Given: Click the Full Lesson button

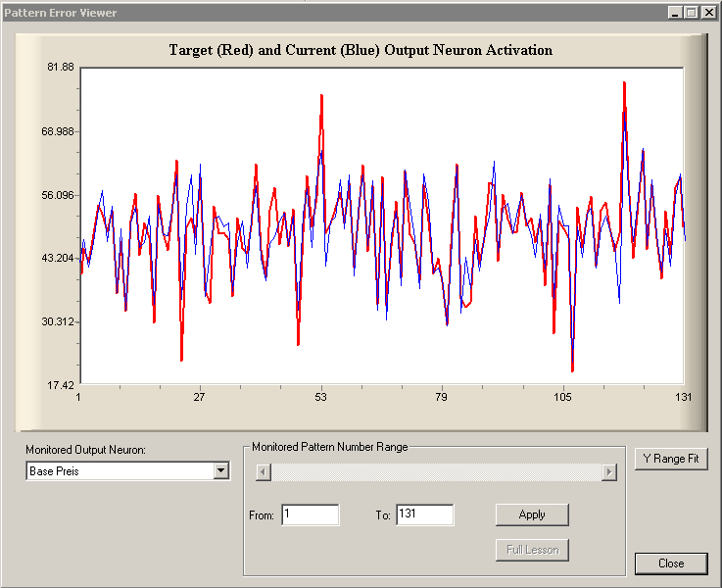Looking at the screenshot, I should click(532, 550).
